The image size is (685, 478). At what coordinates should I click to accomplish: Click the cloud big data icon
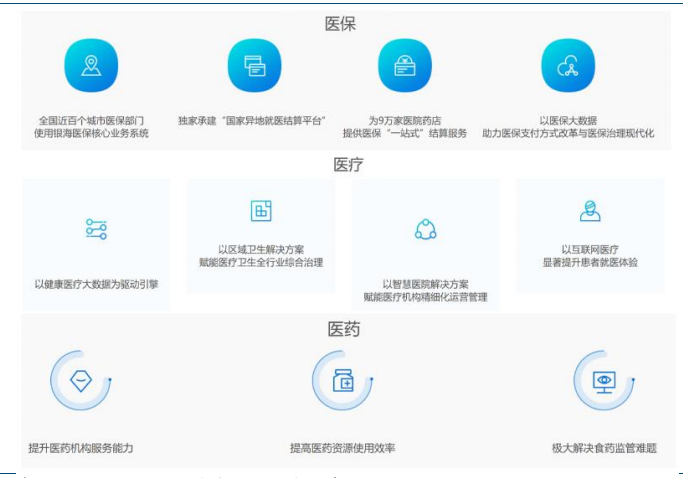[x=567, y=66]
